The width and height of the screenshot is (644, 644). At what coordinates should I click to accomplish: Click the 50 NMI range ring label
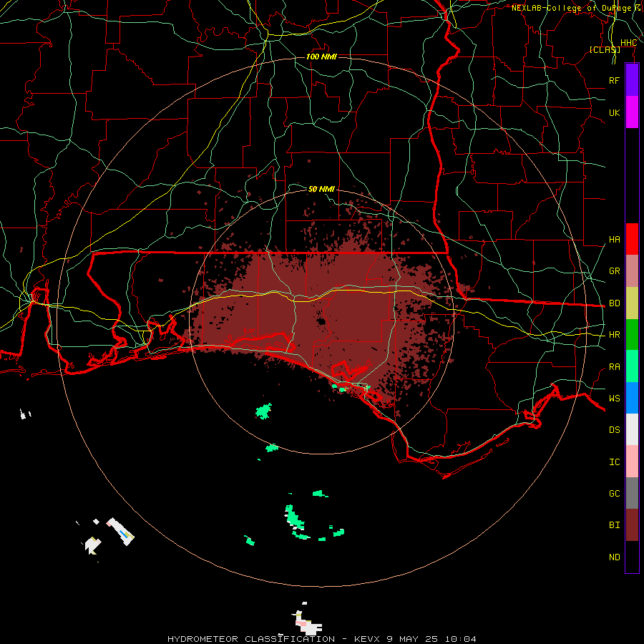click(321, 189)
